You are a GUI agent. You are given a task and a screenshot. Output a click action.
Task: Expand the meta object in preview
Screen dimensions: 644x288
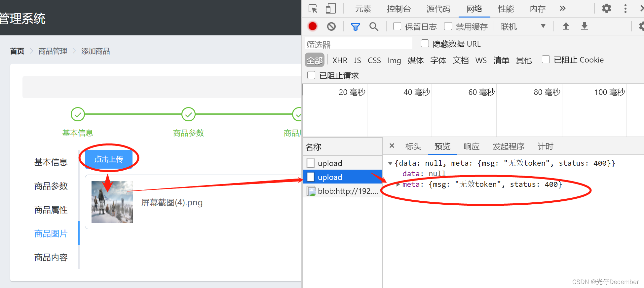tap(398, 185)
